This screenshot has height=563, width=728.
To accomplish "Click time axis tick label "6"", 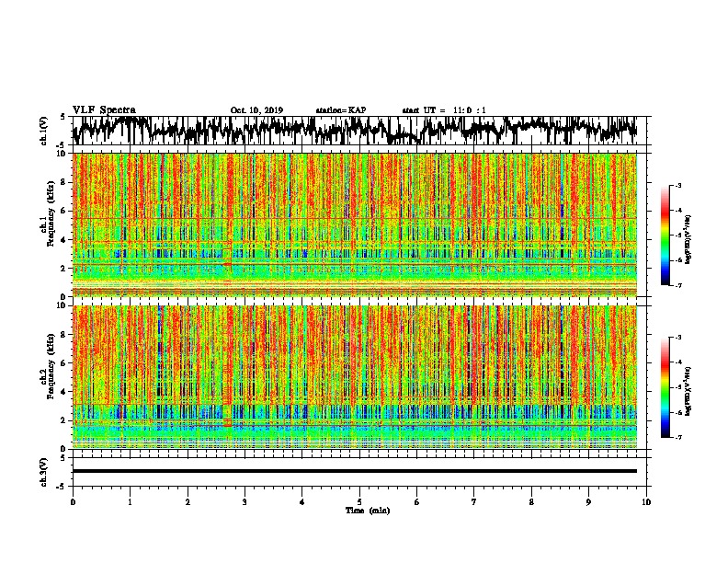I will tap(417, 501).
